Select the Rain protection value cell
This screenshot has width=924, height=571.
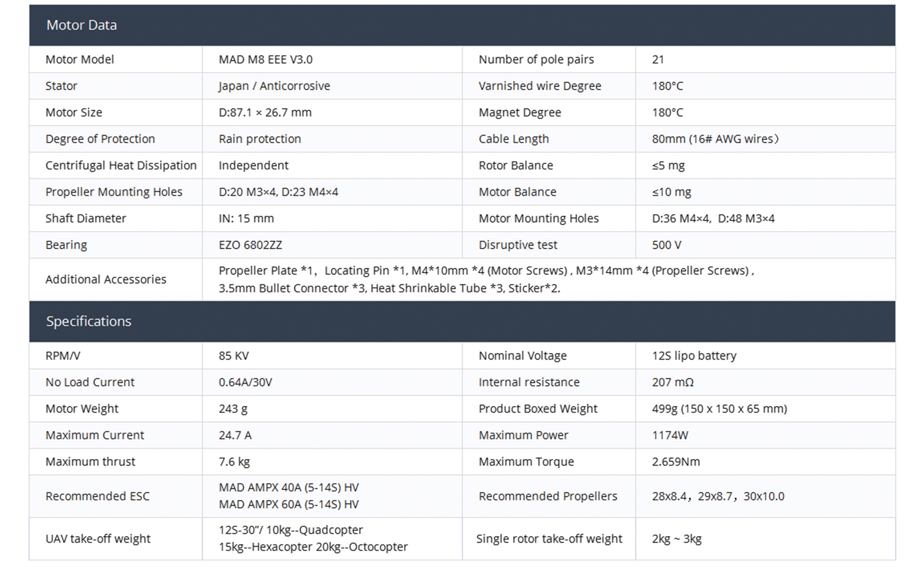pos(260,139)
